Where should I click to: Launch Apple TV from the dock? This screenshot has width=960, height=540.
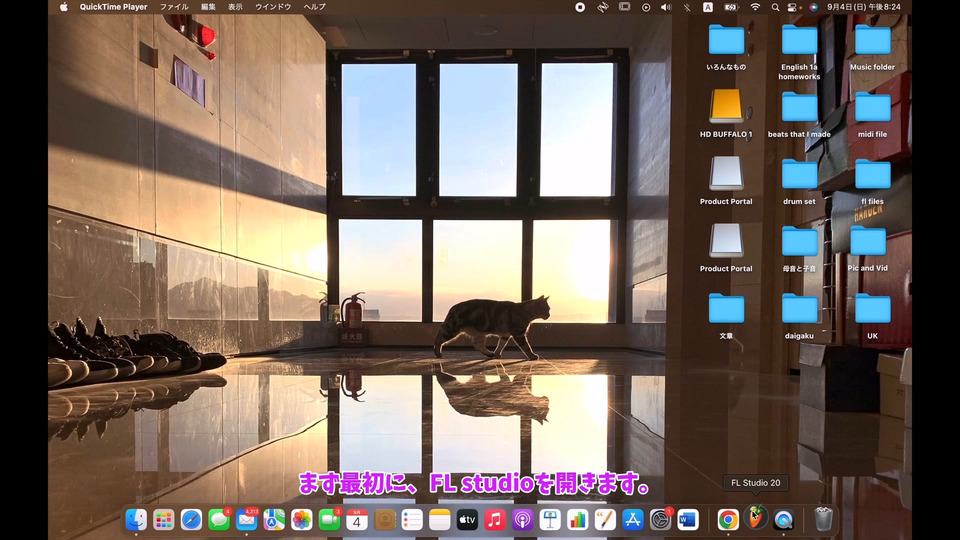467,520
